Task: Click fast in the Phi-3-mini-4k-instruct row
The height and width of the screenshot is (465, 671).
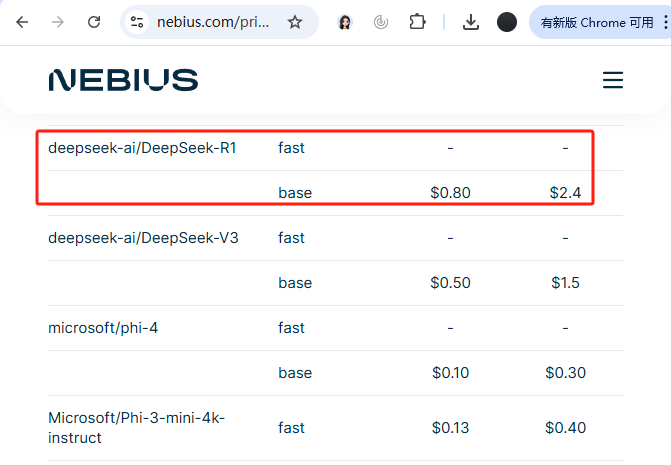Action: (291, 428)
